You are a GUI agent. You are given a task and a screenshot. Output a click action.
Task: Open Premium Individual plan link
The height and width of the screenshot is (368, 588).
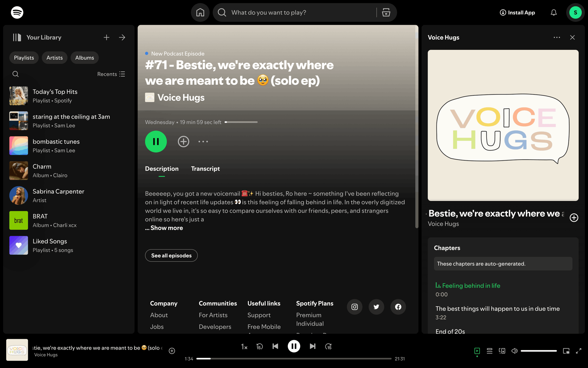(310, 319)
